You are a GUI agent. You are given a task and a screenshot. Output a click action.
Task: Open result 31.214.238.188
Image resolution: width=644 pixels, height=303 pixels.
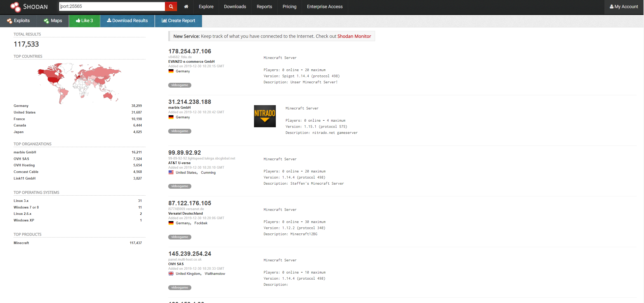point(190,102)
